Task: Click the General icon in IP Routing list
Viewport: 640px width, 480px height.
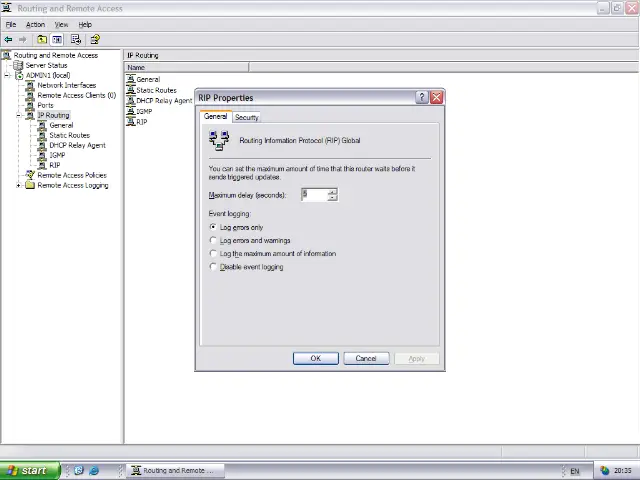Action: (131, 79)
